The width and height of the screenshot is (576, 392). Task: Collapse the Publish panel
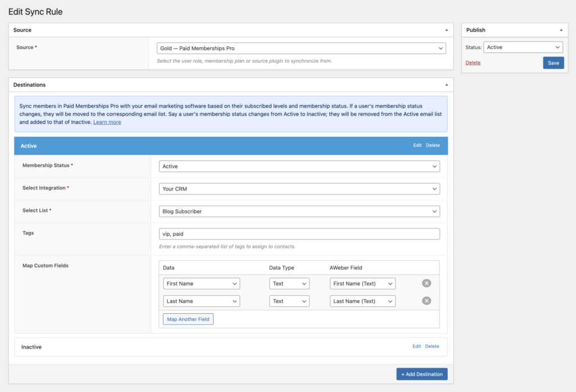[561, 30]
